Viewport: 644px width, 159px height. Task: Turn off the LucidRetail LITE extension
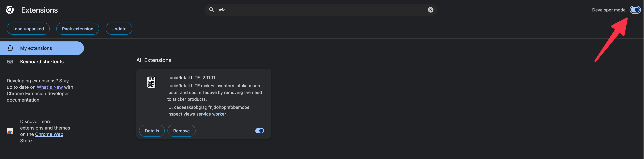(260, 131)
